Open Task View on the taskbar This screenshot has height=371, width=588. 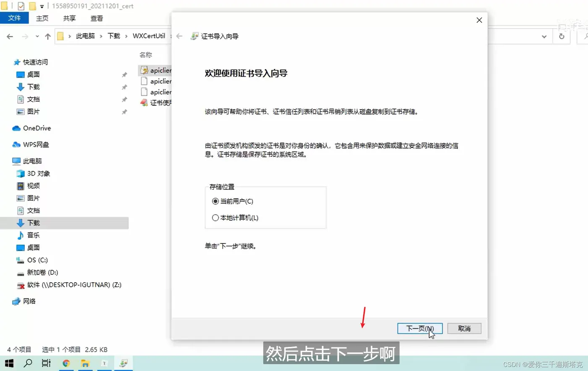(x=46, y=363)
